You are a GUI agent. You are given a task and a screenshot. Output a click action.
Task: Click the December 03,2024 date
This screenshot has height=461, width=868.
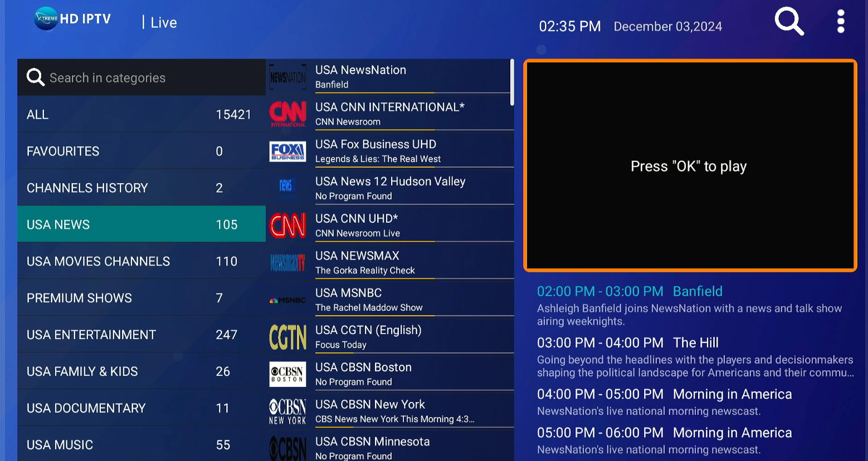tap(667, 26)
